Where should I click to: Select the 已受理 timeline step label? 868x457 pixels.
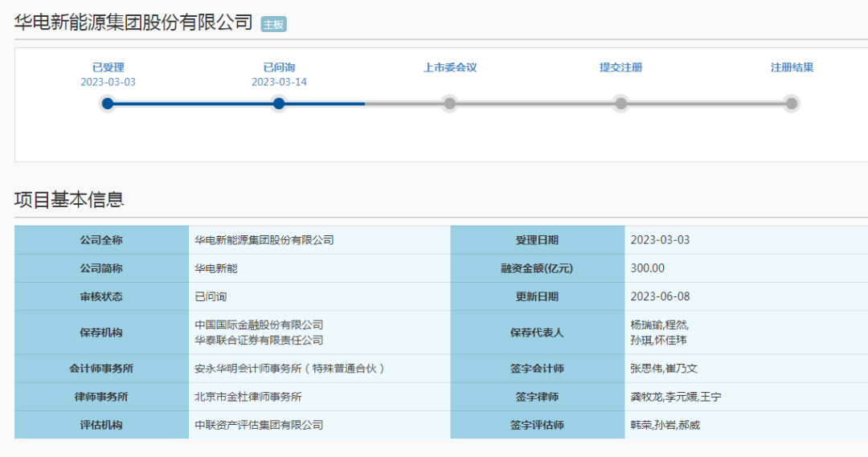click(x=108, y=67)
